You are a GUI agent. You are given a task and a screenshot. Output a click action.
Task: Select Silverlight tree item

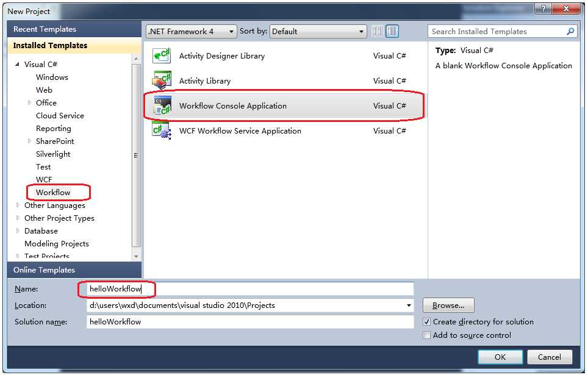[x=53, y=154]
